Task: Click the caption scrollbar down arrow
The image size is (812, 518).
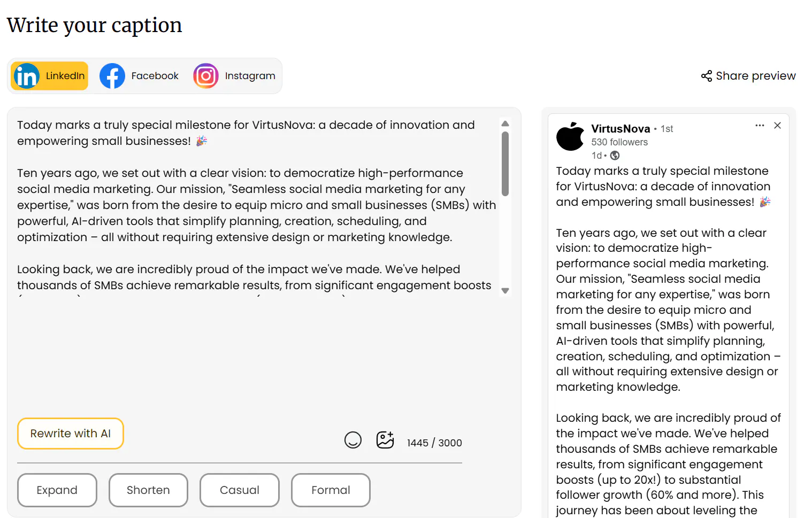Action: (x=505, y=291)
